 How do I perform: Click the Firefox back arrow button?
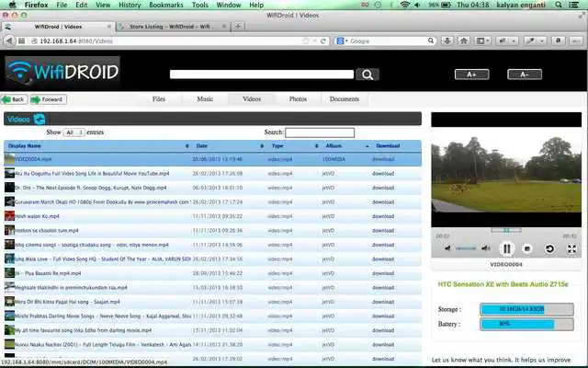point(9,40)
